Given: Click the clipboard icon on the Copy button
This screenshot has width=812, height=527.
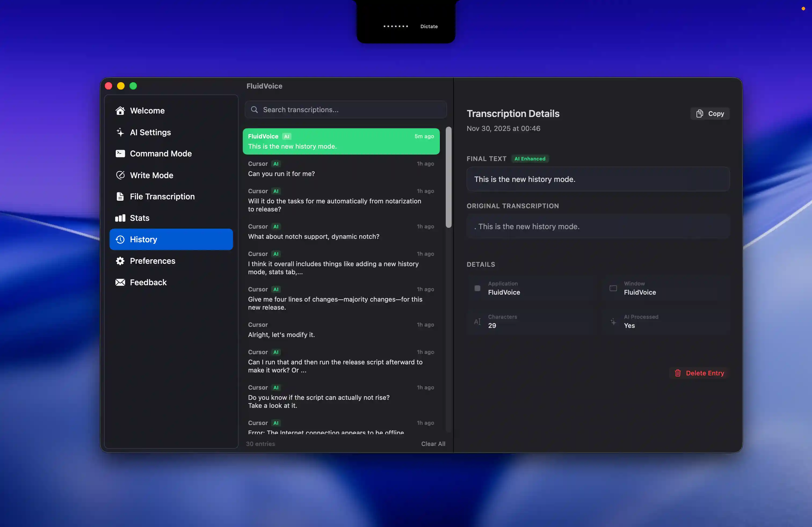Looking at the screenshot, I should click(700, 114).
